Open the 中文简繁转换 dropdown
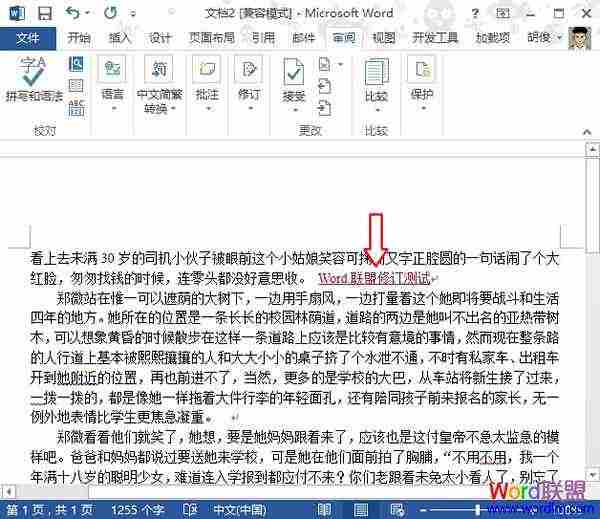Viewport: 600px width, 519px height. [x=160, y=85]
